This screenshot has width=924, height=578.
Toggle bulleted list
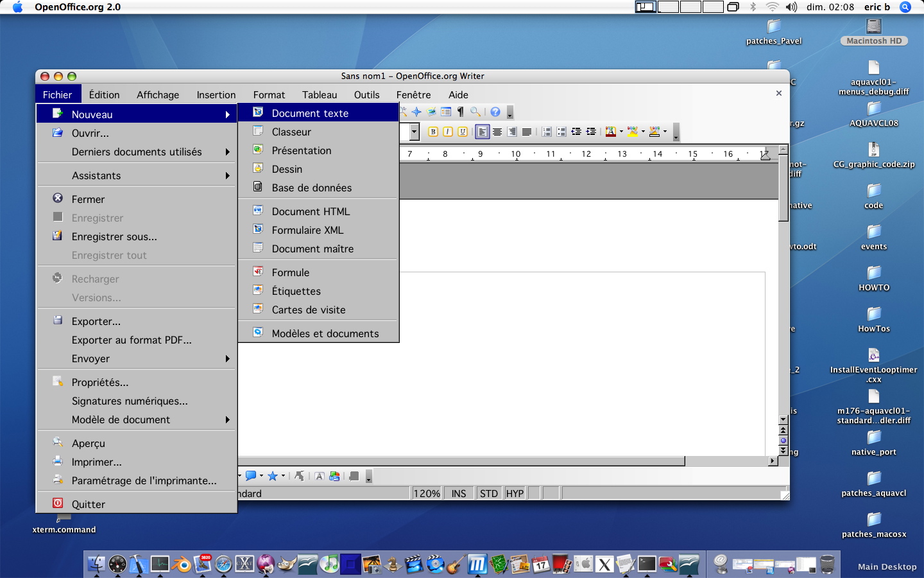(561, 132)
